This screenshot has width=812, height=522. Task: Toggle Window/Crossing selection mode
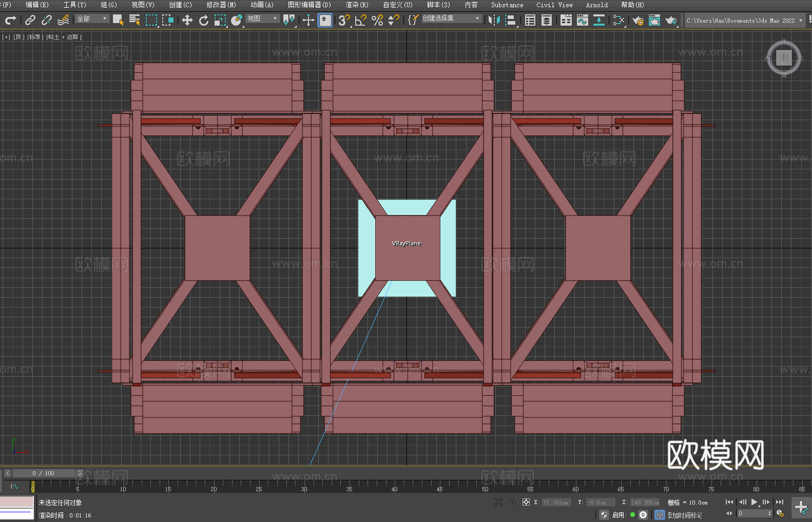tap(167, 20)
